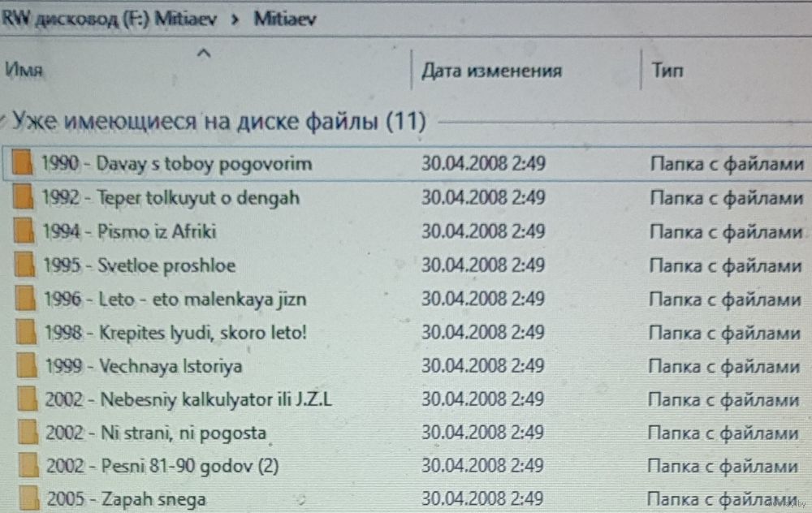Click Папка с файлами type for 1996 - Leto row
This screenshot has height=513, width=812.
pyautogui.click(x=725, y=300)
